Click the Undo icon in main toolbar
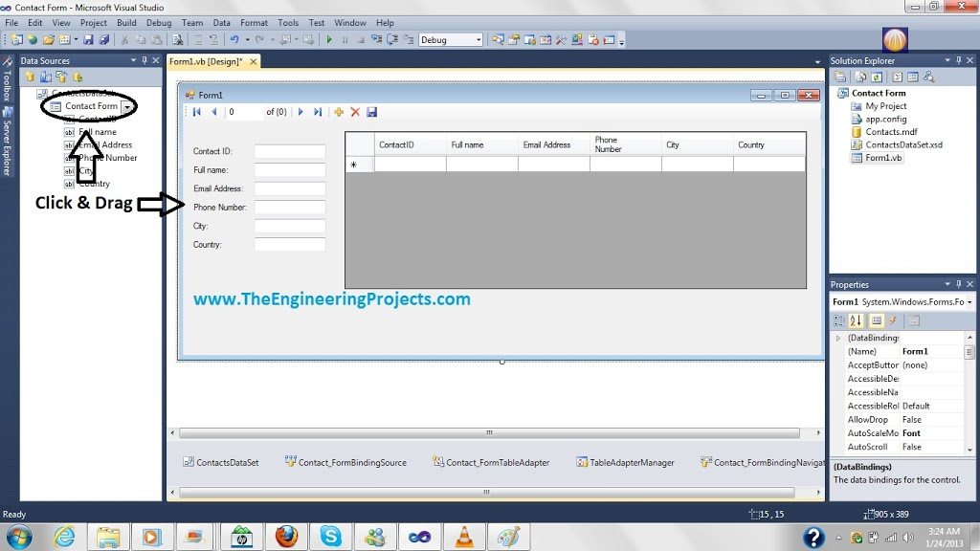 pos(234,39)
